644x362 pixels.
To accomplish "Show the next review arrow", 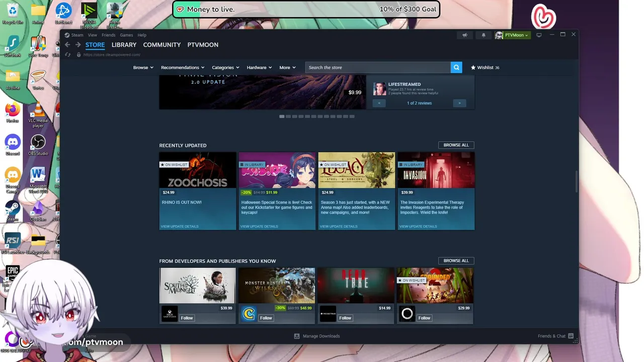I will tap(459, 103).
